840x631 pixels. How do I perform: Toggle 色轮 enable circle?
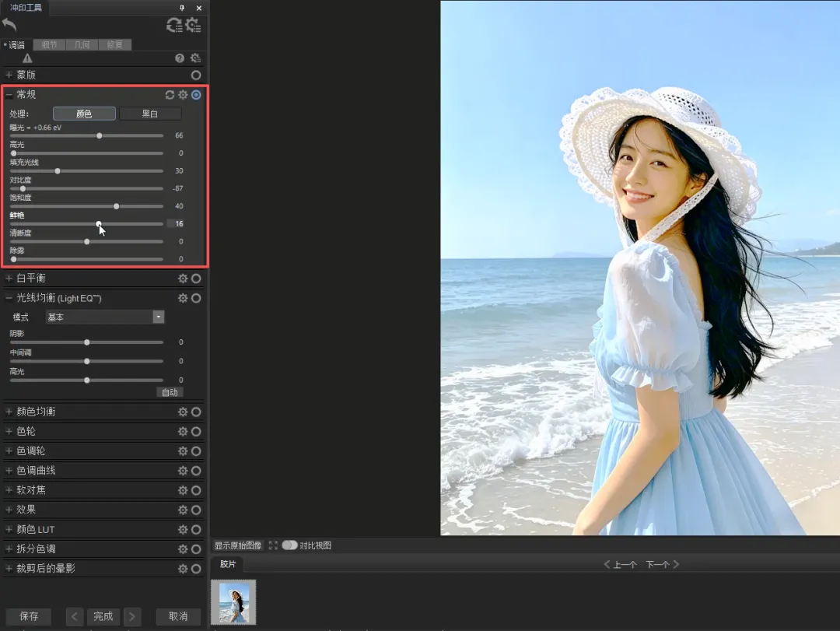tap(197, 432)
